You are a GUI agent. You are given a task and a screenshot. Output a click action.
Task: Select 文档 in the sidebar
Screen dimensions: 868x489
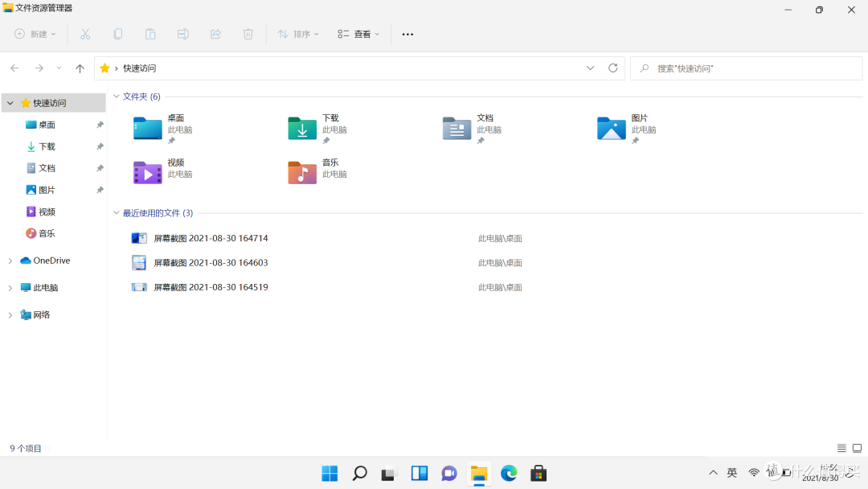47,168
